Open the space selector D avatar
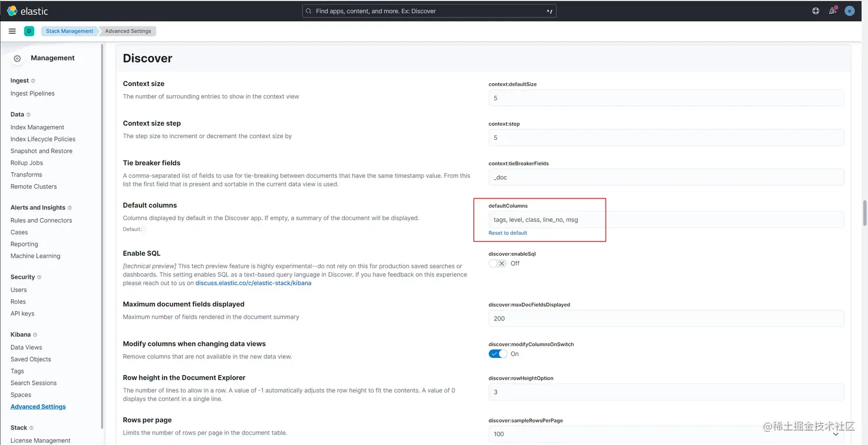 (29, 31)
